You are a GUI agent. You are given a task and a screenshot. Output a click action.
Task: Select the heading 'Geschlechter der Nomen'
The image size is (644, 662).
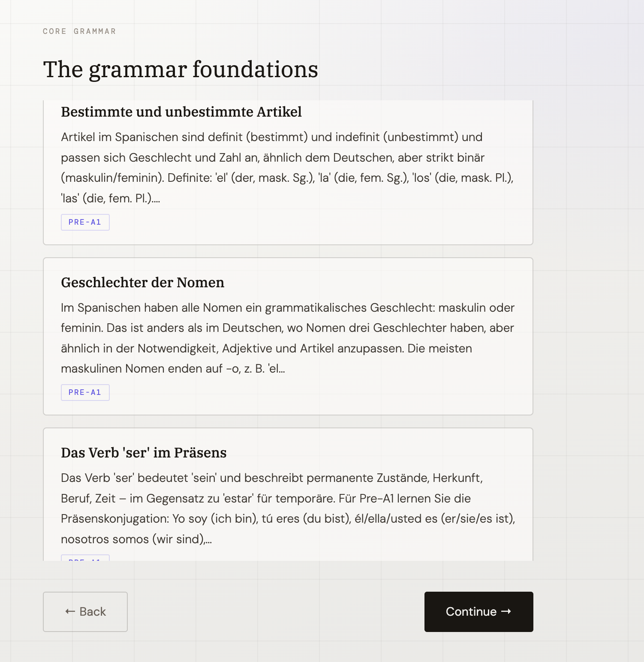pos(143,283)
